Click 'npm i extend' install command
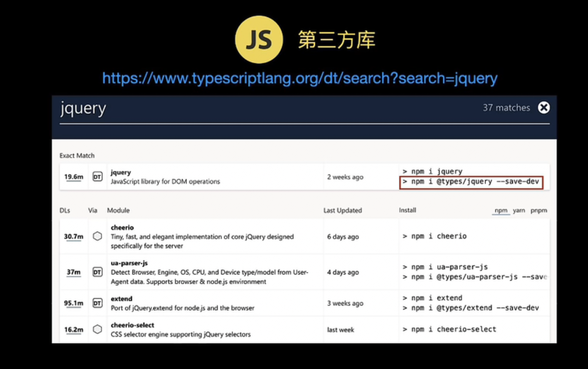Viewport: 588px width, 369px height. click(x=432, y=298)
